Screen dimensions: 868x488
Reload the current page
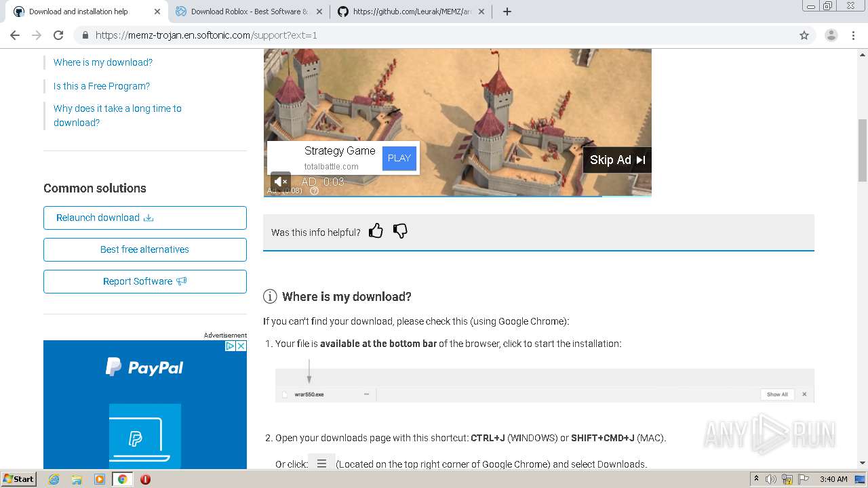tap(58, 35)
